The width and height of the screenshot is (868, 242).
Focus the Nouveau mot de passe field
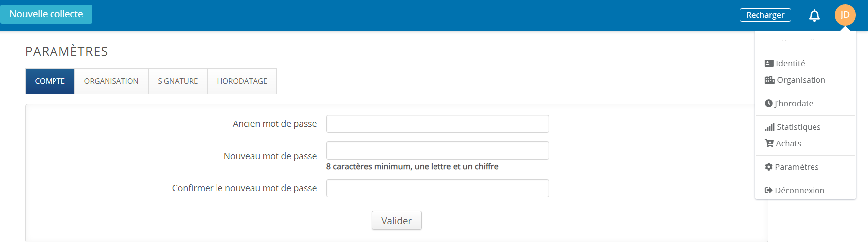point(437,151)
